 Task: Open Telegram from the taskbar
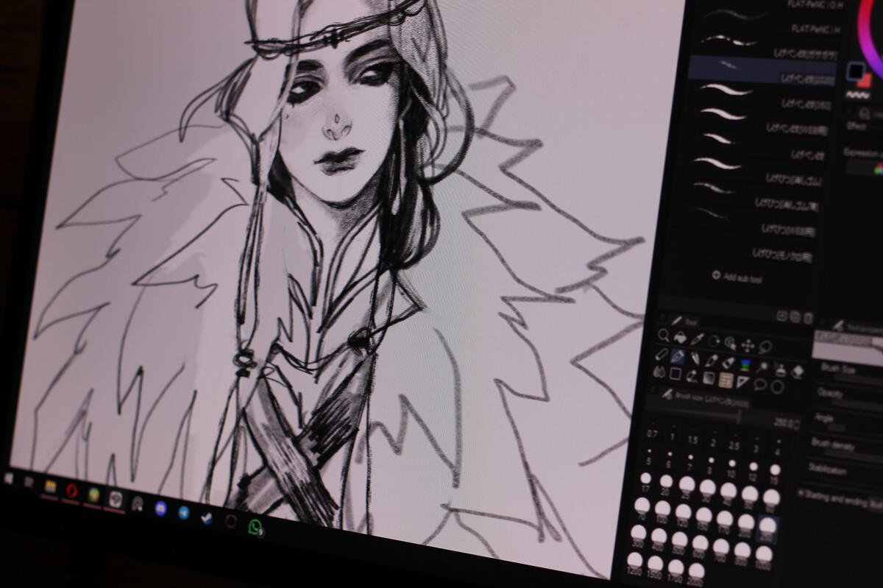(x=183, y=511)
